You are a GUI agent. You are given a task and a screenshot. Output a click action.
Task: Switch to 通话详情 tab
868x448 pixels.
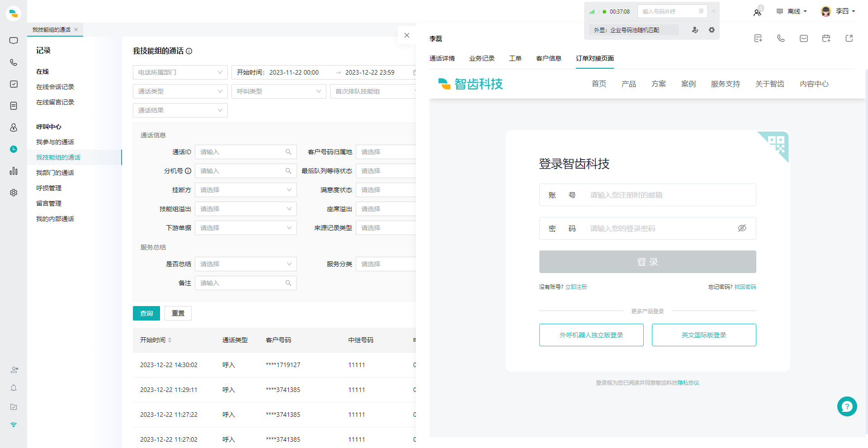[442, 58]
